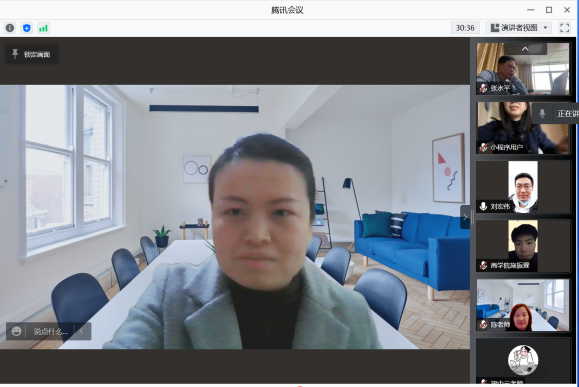Toggle 小程序用户's muted microphone icon
This screenshot has height=387, width=579.
(483, 147)
